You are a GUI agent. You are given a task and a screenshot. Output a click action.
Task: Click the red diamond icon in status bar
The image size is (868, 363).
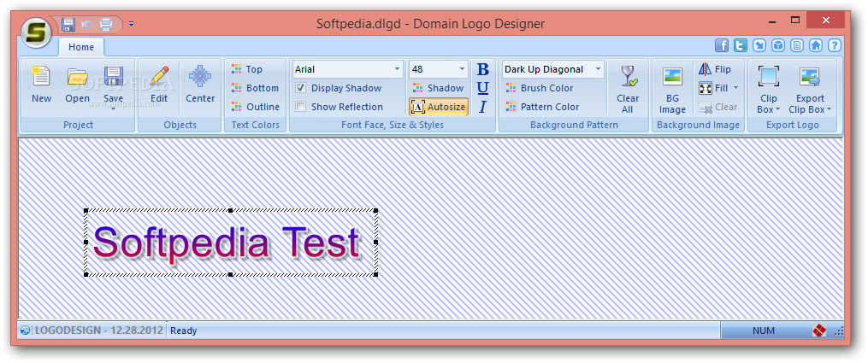(819, 331)
